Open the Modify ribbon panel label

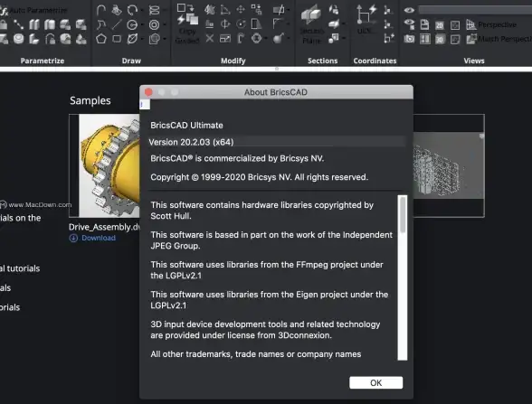coord(233,61)
